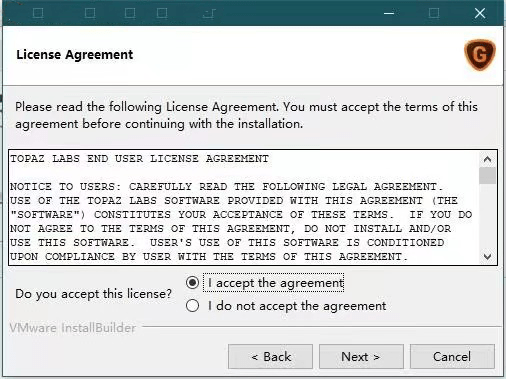Go back with the '< Back' button
This screenshot has width=506, height=379.
[x=270, y=357]
